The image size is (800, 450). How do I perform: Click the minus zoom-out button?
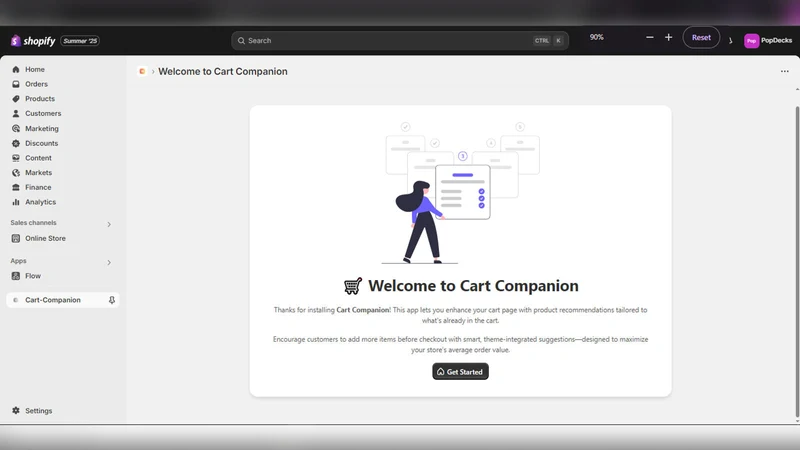click(x=649, y=37)
